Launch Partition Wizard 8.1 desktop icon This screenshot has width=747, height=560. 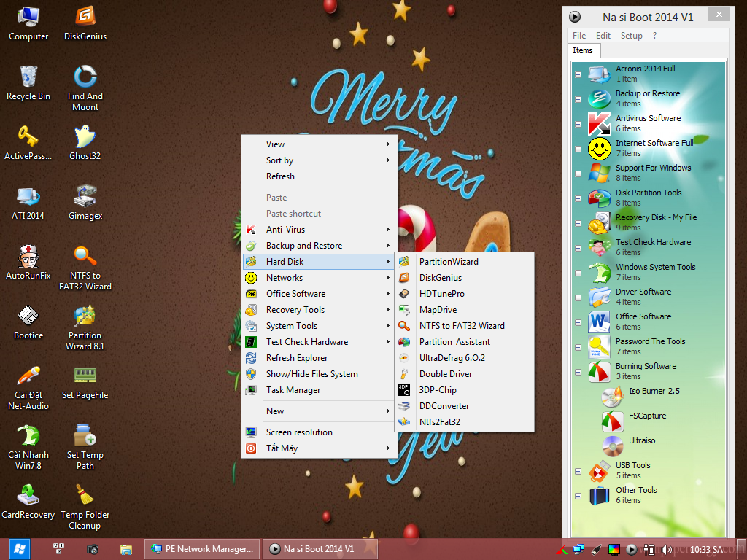coord(85,327)
